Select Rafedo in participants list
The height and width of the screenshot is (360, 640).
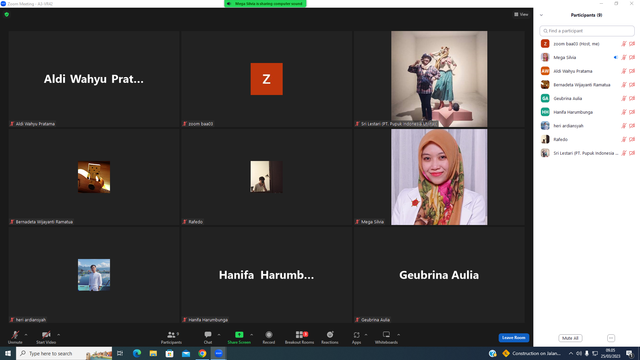coord(587,140)
